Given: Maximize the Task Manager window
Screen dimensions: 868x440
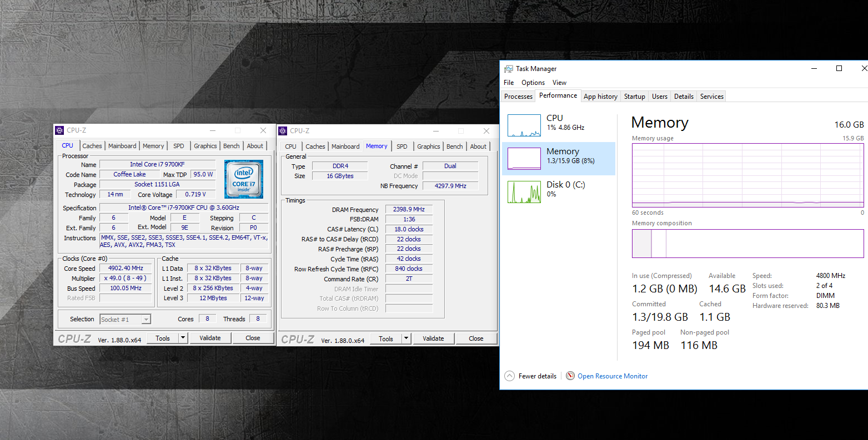Looking at the screenshot, I should coord(839,68).
